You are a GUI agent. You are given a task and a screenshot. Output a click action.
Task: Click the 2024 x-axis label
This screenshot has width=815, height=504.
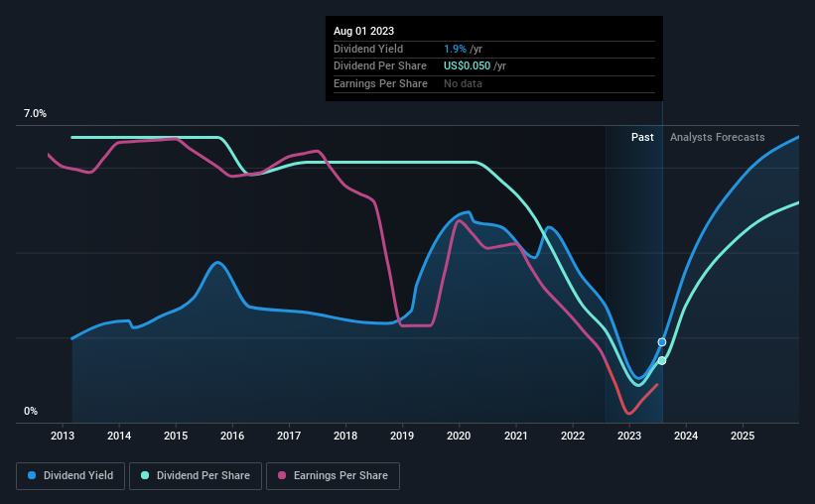tap(686, 436)
